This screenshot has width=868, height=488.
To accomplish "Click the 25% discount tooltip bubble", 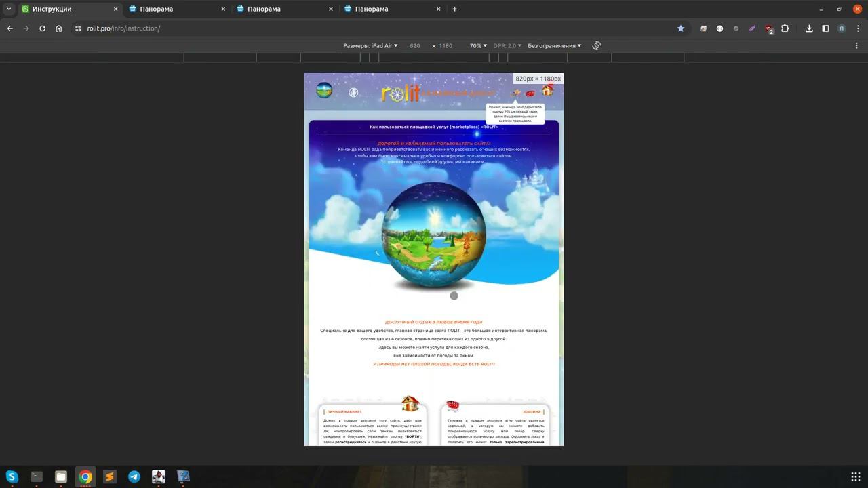I will [515, 113].
